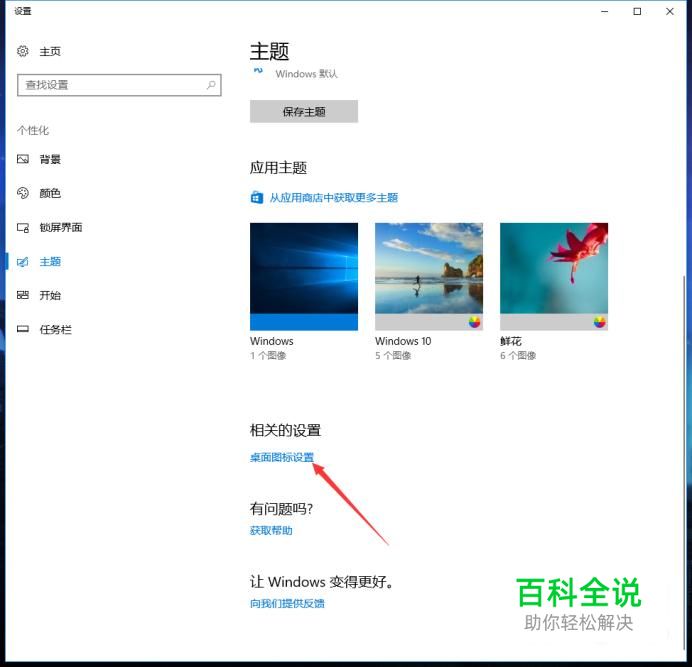Close the Settings window
The image size is (692, 667).
pos(669,11)
